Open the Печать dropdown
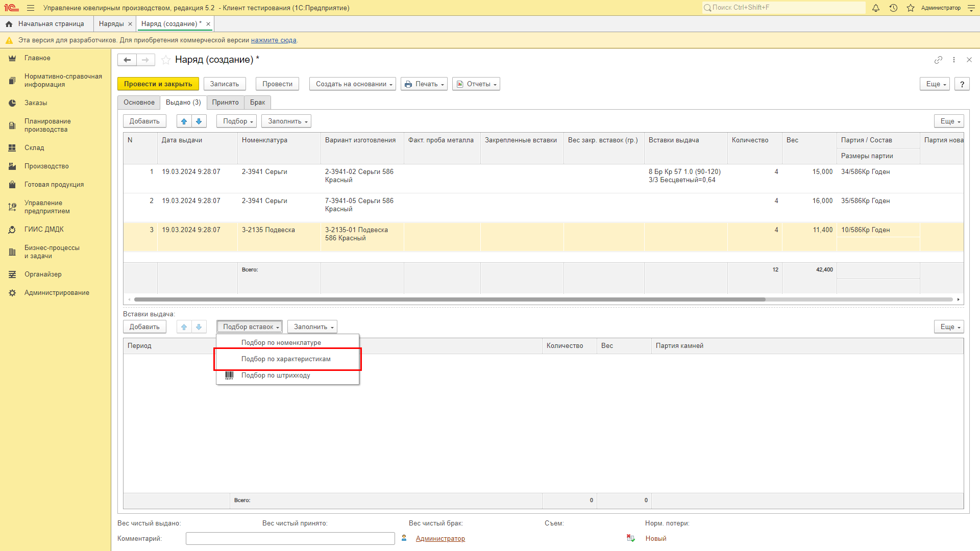 tap(424, 84)
